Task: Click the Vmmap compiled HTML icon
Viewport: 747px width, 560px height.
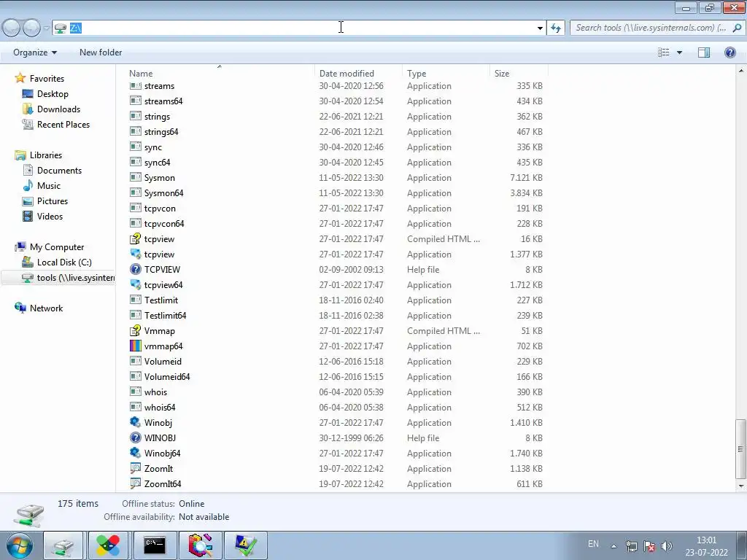Action: [136, 331]
